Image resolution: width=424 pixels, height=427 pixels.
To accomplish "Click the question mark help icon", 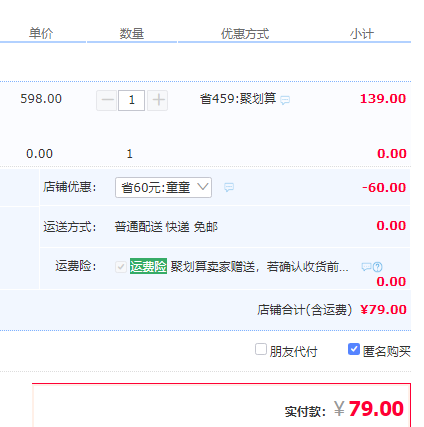I will (x=378, y=267).
